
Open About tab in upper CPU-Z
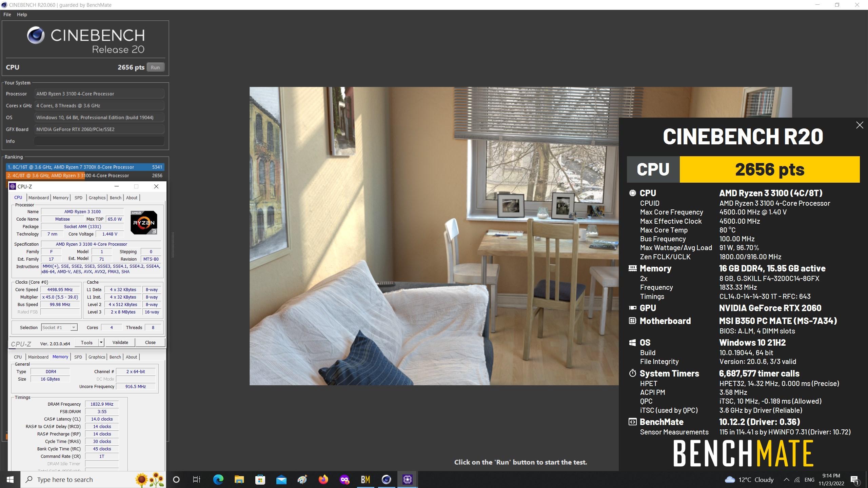click(132, 198)
